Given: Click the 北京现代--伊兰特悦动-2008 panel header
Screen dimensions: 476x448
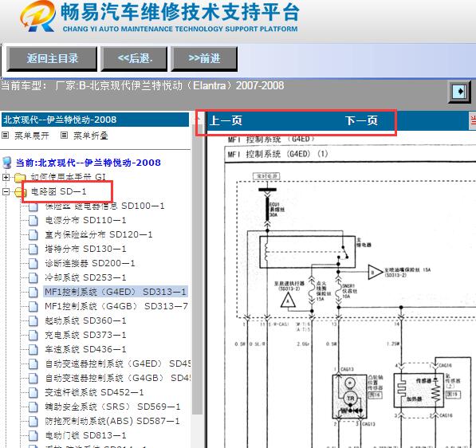Looking at the screenshot, I should pos(96,120).
